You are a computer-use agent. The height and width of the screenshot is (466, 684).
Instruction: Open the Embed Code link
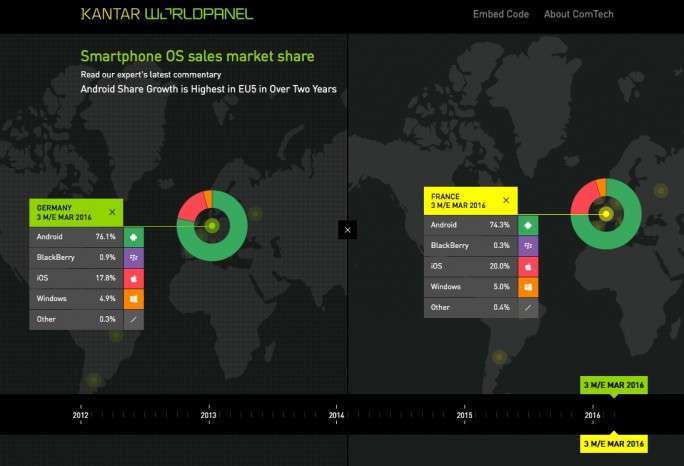(501, 14)
